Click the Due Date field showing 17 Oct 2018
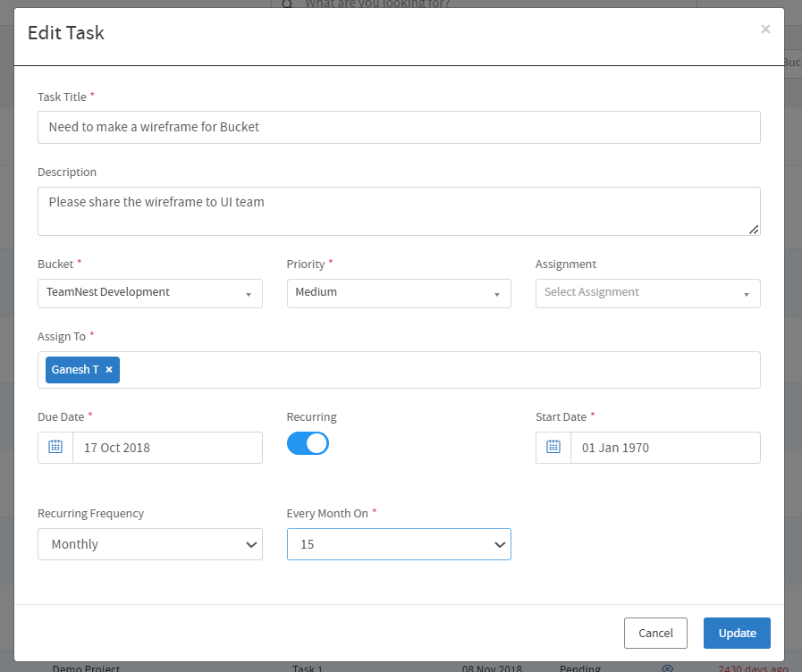This screenshot has width=802, height=672. 167,448
